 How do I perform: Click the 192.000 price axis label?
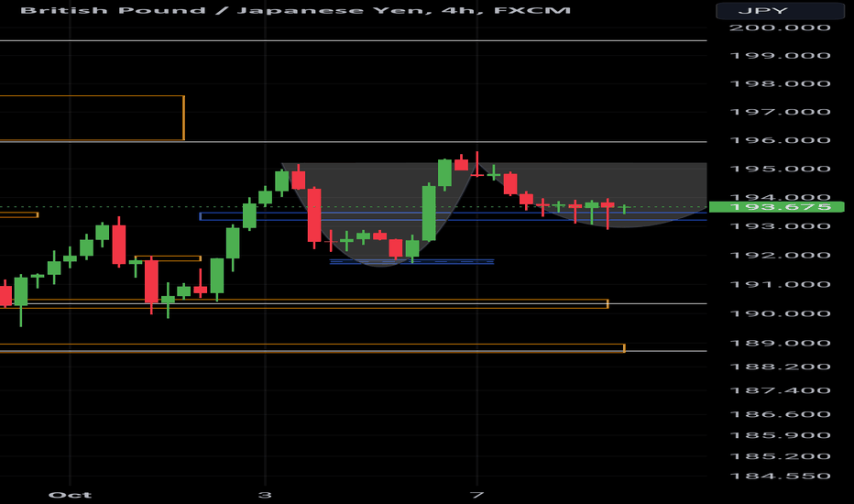coord(780,255)
